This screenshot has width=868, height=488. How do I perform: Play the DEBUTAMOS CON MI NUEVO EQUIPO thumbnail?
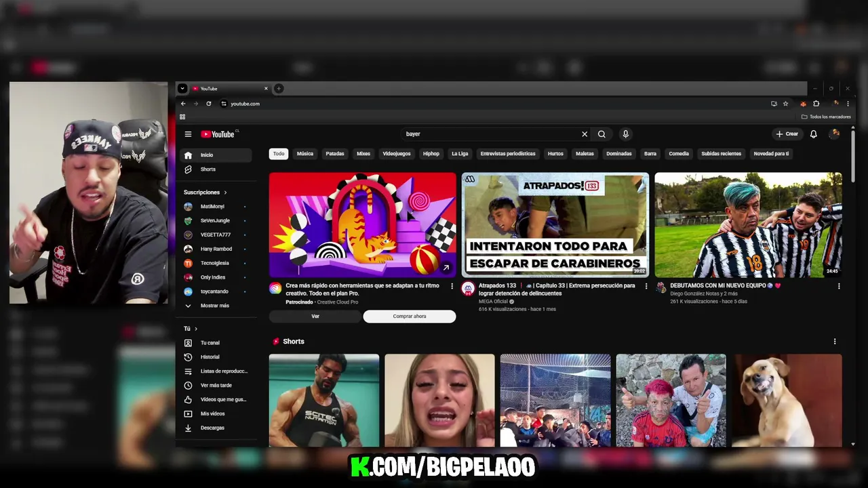tap(749, 225)
